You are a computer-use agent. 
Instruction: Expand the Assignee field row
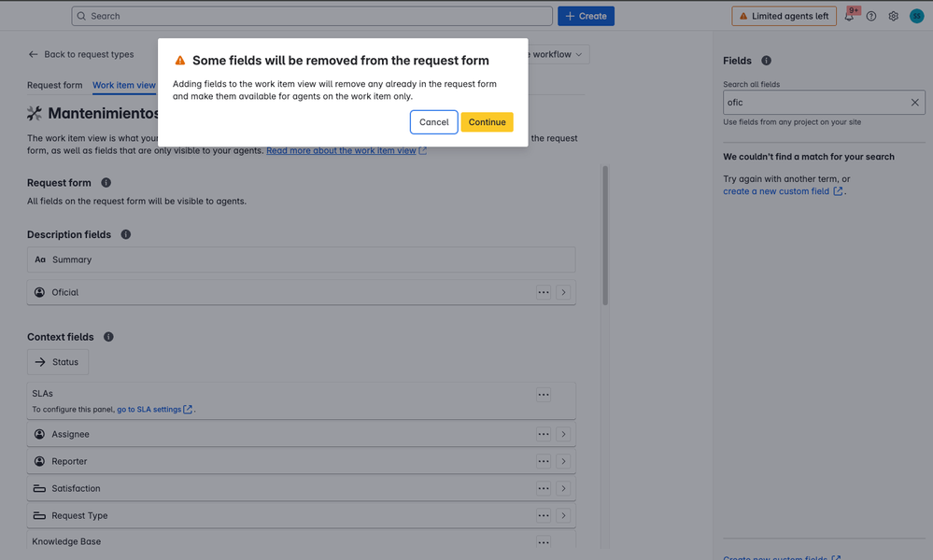tap(563, 434)
